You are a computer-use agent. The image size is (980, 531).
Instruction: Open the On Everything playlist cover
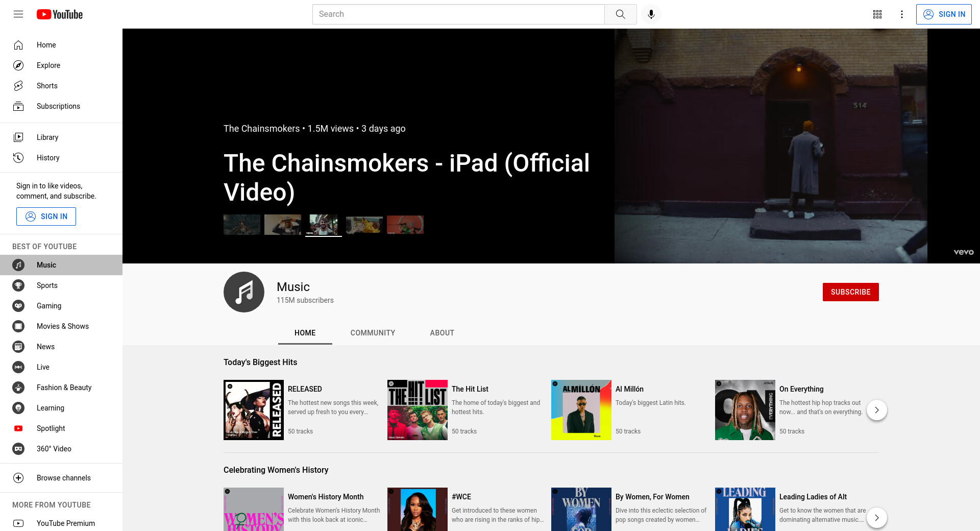click(x=745, y=410)
